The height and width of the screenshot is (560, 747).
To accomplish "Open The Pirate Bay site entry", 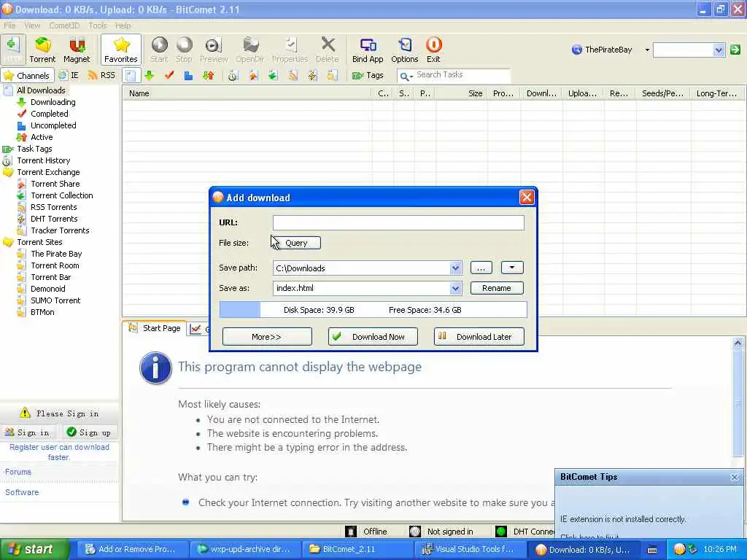I will (56, 254).
